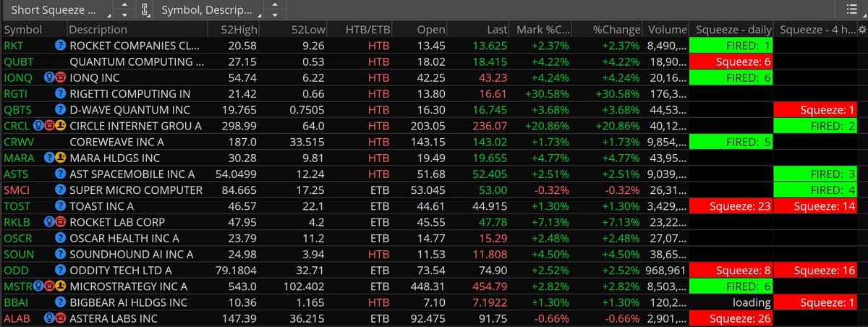Click the lightbulb icon for RKLB
The height and width of the screenshot is (327, 868).
[48, 222]
